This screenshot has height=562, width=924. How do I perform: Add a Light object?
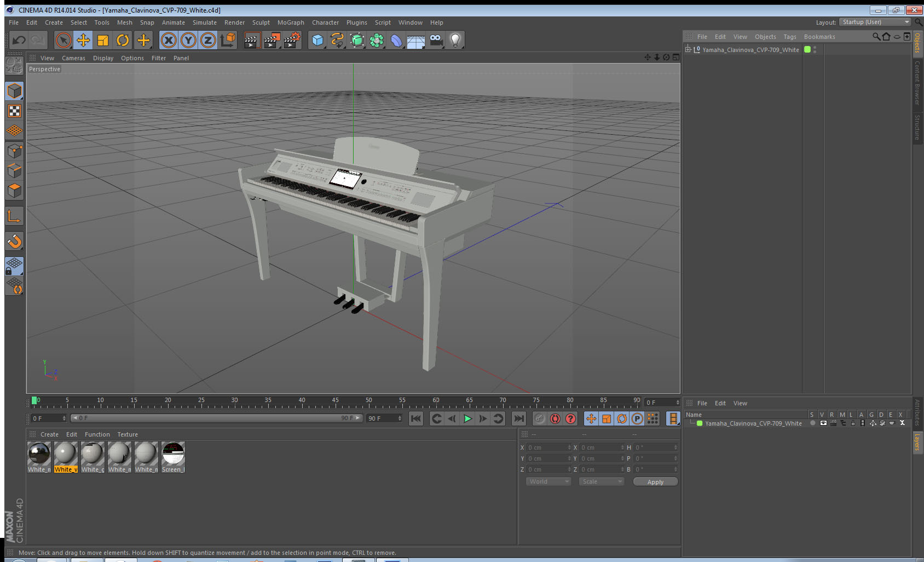tap(455, 40)
